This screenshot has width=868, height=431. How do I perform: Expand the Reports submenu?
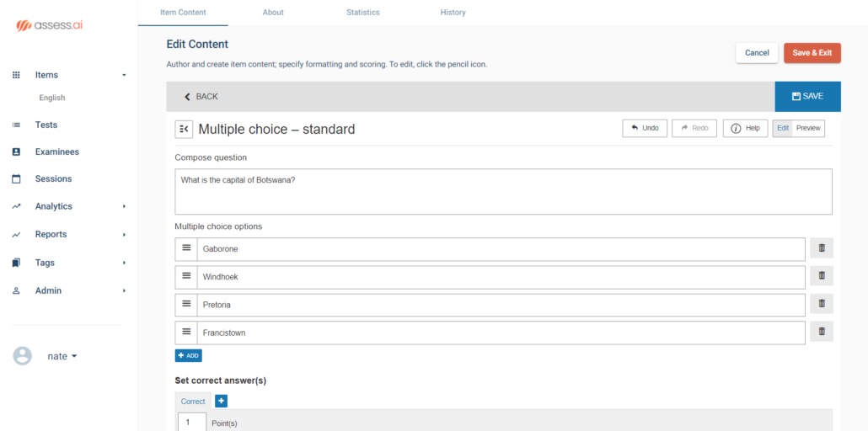click(x=124, y=235)
